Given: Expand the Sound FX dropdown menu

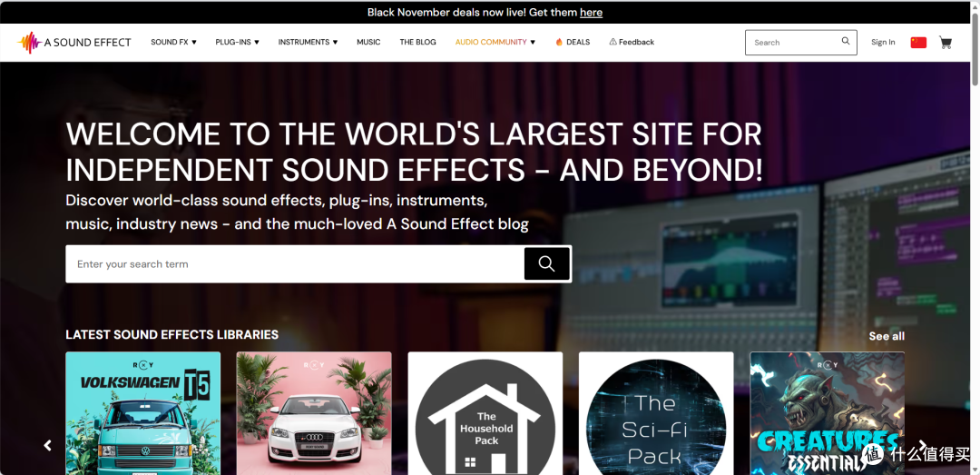Looking at the screenshot, I should pyautogui.click(x=173, y=42).
